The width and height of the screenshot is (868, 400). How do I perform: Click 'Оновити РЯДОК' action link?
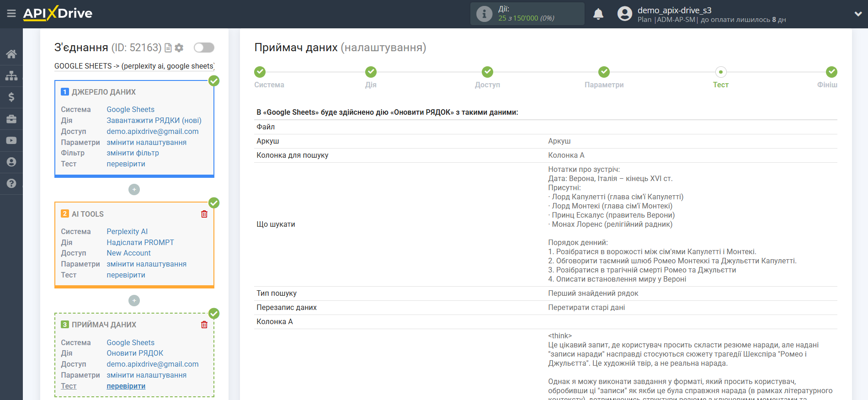(x=135, y=353)
